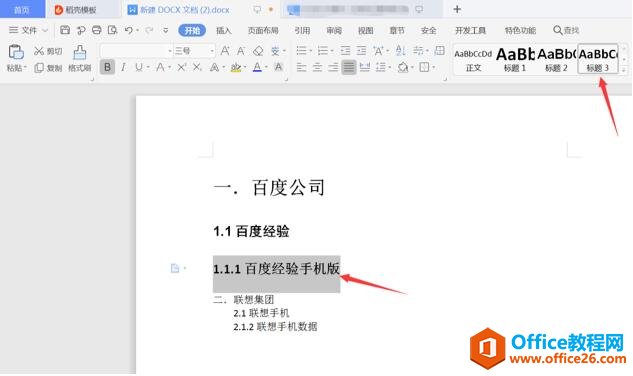Copy selection using 复制
The height and width of the screenshot is (376, 633).
[48, 68]
